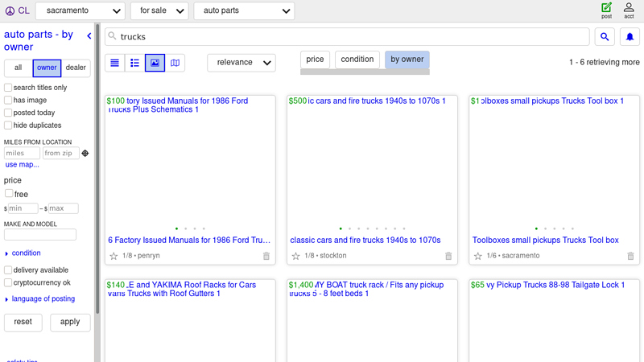Viewport: 644px width, 362px height.
Task: Check the has image option
Action: pyautogui.click(x=8, y=100)
